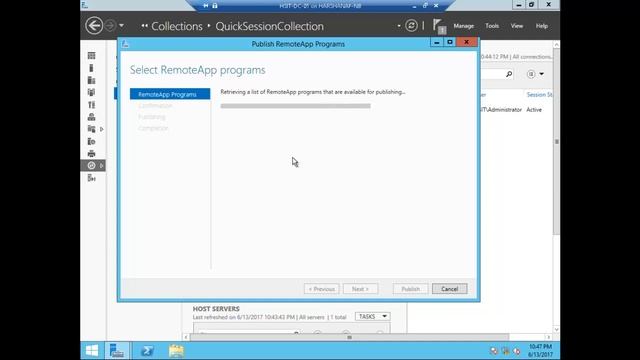Click the scroll-up arrow at top right
The image size is (640, 360).
pos(556,44)
